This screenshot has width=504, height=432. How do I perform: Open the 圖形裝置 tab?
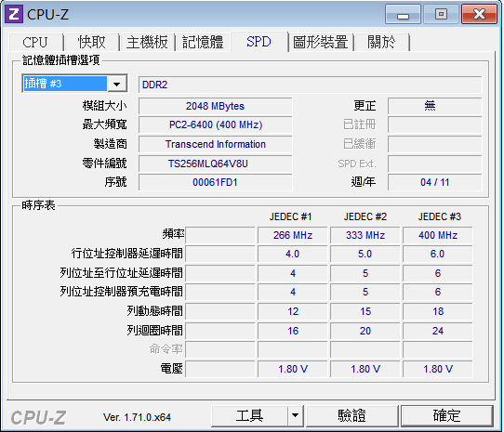point(321,42)
